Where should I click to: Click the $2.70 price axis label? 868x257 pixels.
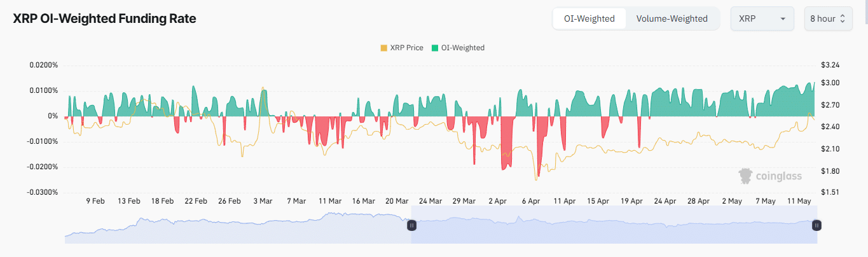(x=830, y=105)
